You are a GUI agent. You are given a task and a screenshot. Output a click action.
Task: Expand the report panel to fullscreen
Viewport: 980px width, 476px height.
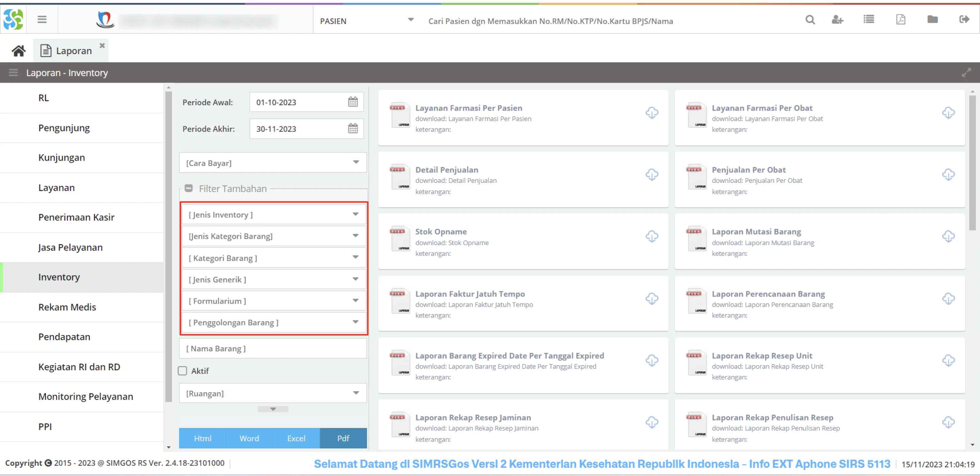(x=966, y=72)
